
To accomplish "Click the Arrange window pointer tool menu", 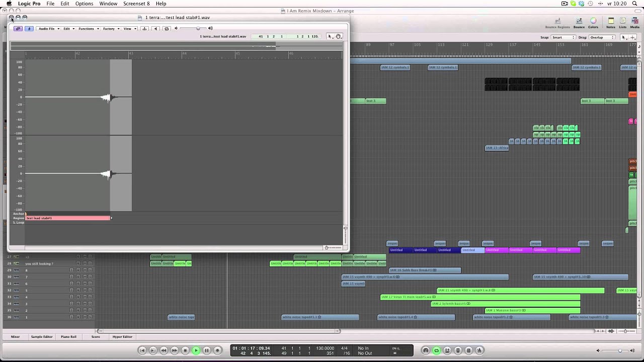I will [625, 37].
